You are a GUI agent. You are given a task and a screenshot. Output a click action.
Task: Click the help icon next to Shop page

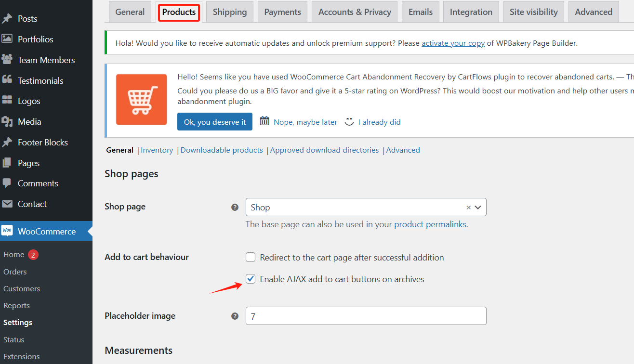[235, 207]
